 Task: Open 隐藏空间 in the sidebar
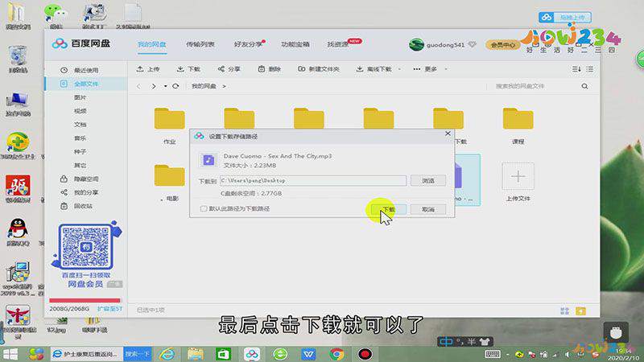pyautogui.click(x=86, y=179)
